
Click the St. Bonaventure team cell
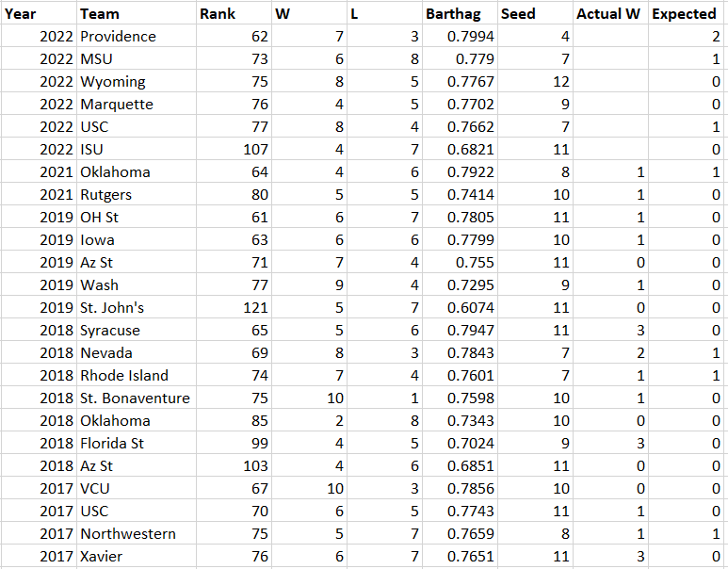point(135,398)
